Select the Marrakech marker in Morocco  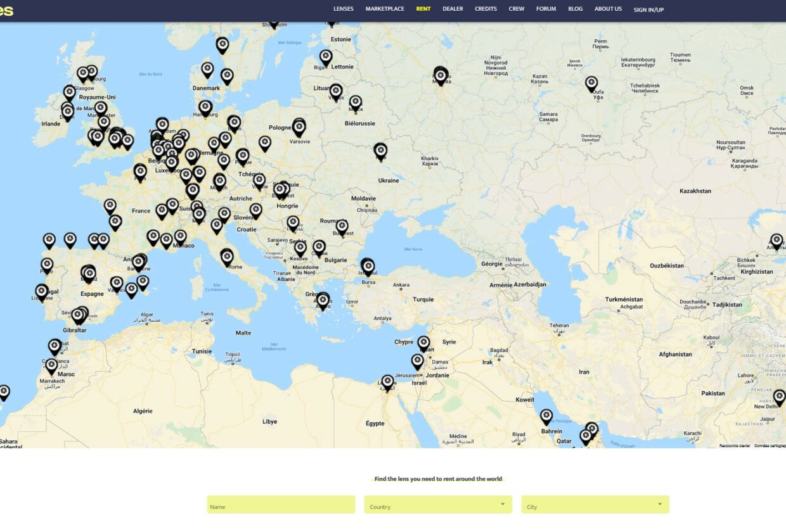click(51, 367)
